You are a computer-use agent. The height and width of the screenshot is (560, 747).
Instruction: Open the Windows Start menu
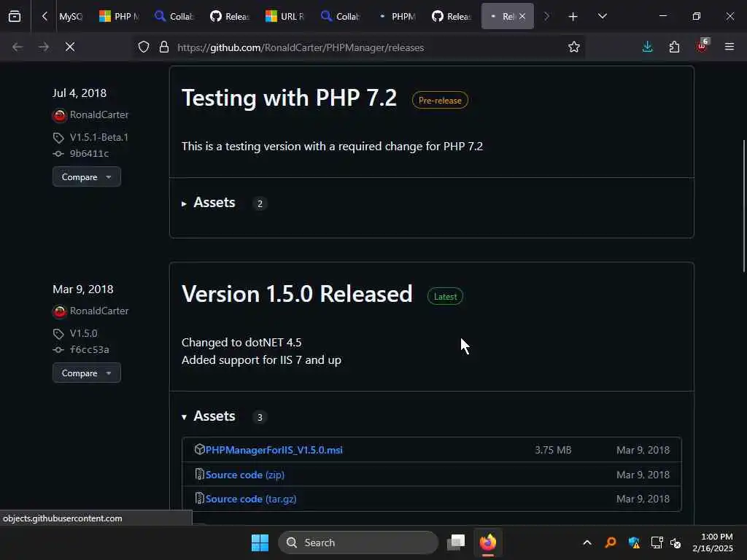click(x=260, y=542)
